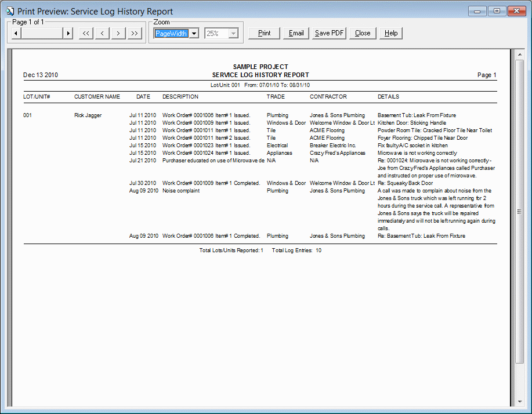Image resolution: width=532 pixels, height=414 pixels.
Task: Click lot number 001 in the report
Action: [x=27, y=115]
